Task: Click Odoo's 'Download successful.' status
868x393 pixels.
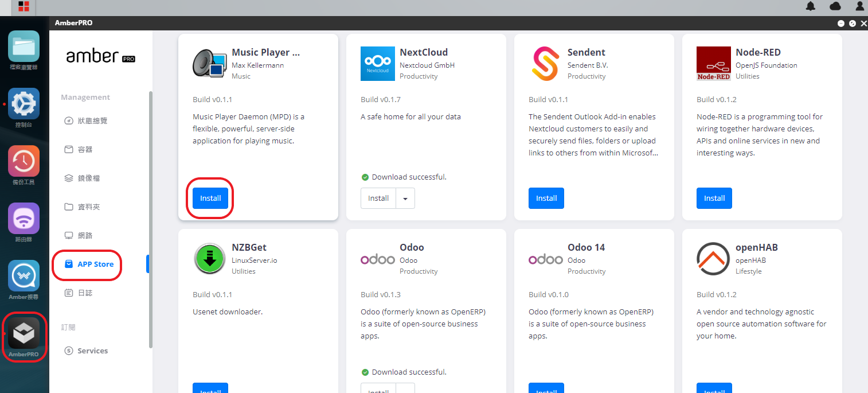Action: (x=404, y=372)
